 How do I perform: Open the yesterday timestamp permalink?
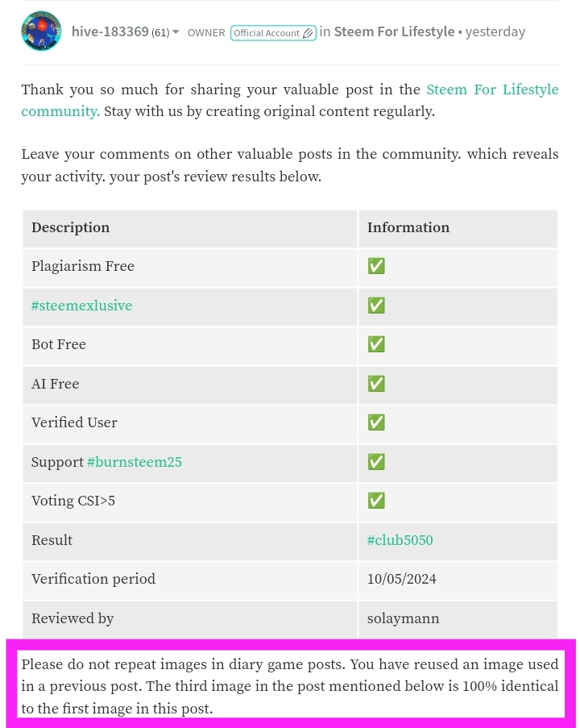(495, 31)
